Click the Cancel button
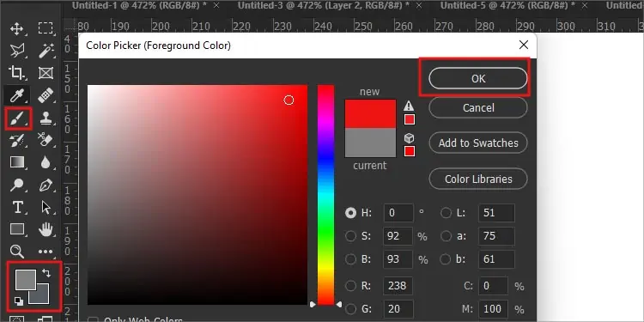Screen dimensions: 644x322 (x=478, y=107)
